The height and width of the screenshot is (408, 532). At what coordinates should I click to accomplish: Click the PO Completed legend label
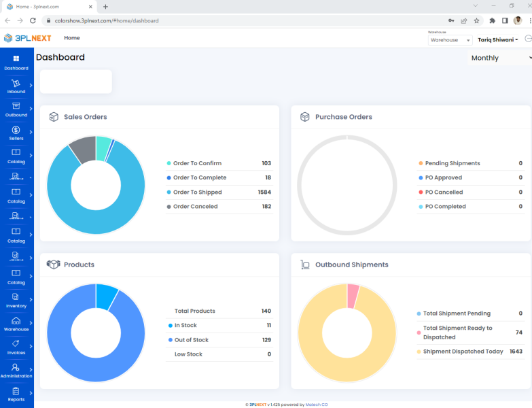446,206
